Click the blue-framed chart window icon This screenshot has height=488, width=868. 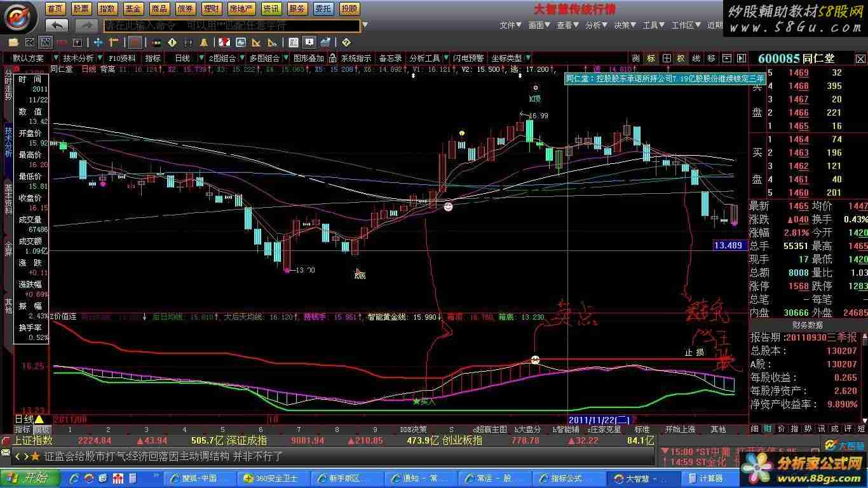[x=241, y=43]
